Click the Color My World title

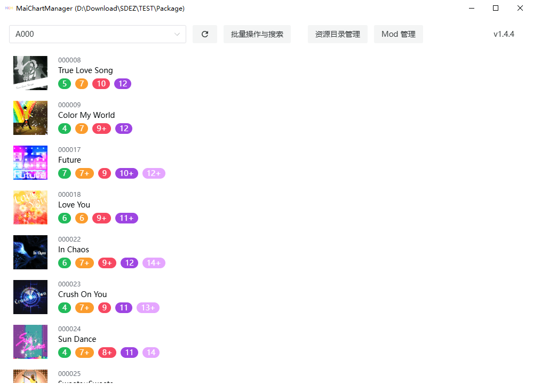[x=86, y=115]
